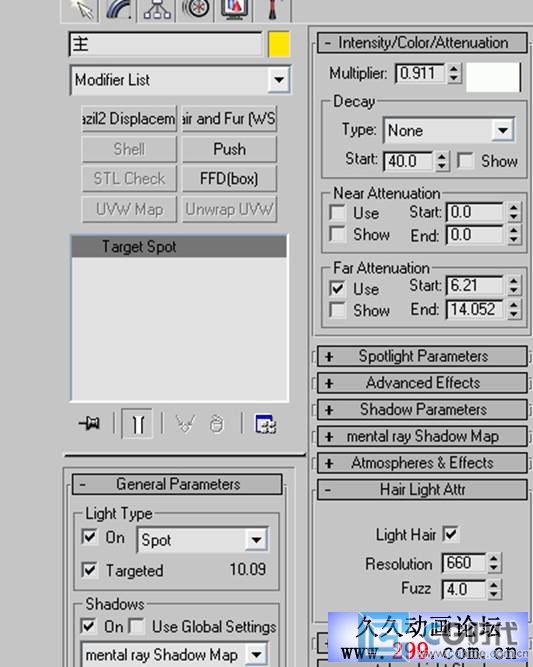Click the Pin Stack icon

point(90,424)
